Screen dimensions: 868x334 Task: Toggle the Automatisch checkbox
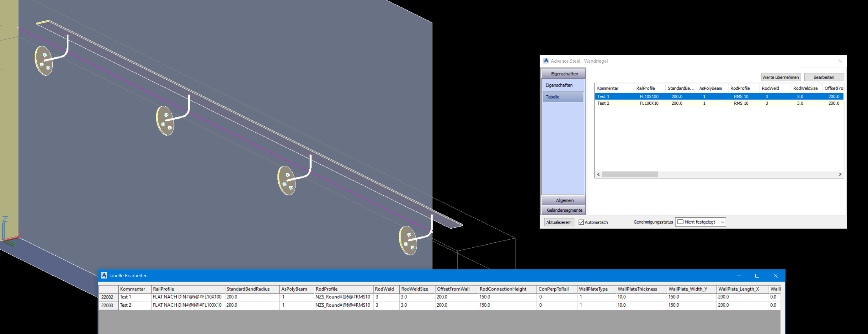581,222
